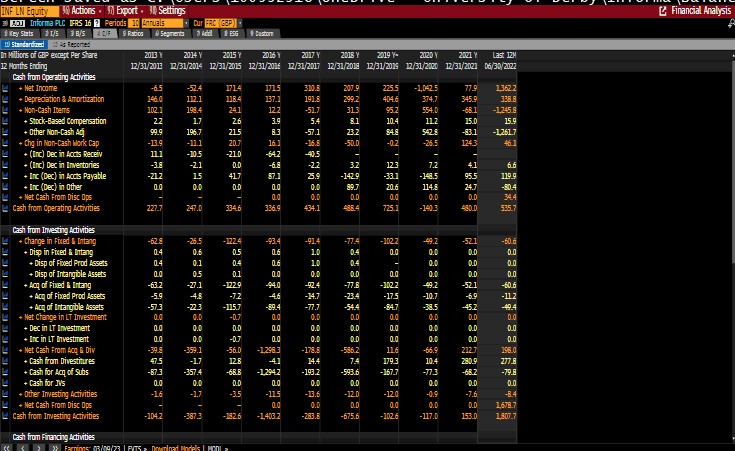Open chart icon for Cash for Acq of Subs

pos(5,372)
